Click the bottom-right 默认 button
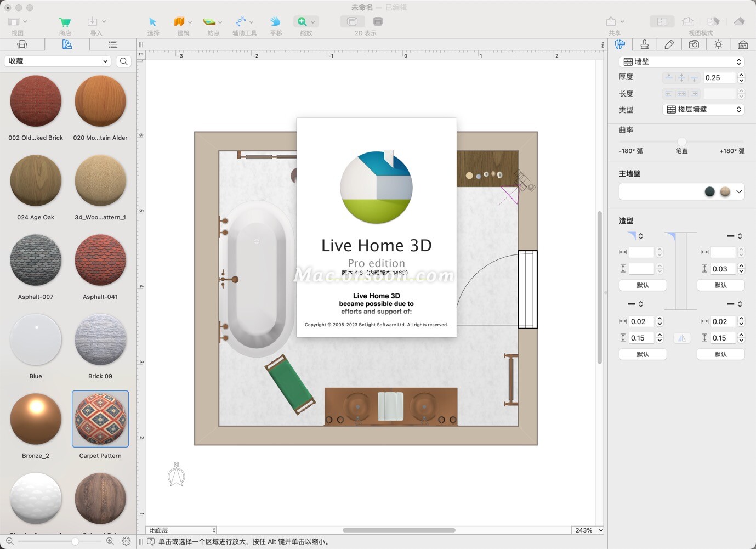756x549 pixels. tap(720, 354)
